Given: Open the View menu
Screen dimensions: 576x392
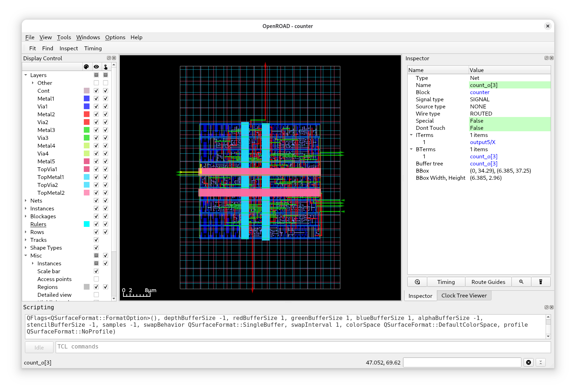Looking at the screenshot, I should [46, 37].
